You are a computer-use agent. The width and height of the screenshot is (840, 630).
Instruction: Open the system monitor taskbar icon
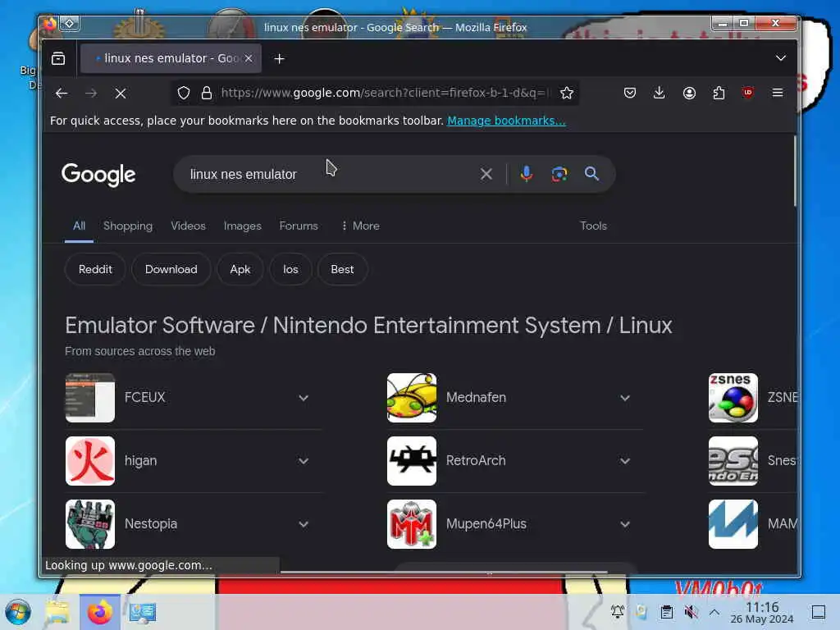pyautogui.click(x=142, y=612)
